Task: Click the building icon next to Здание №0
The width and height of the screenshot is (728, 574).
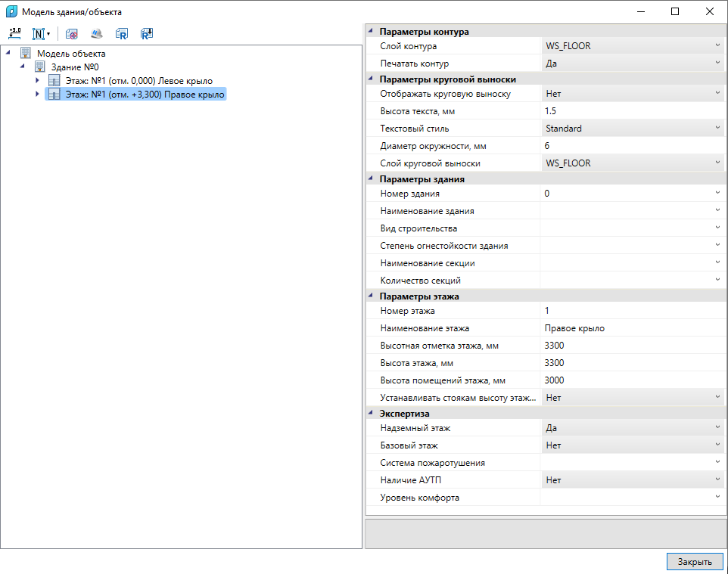Action: [x=40, y=67]
